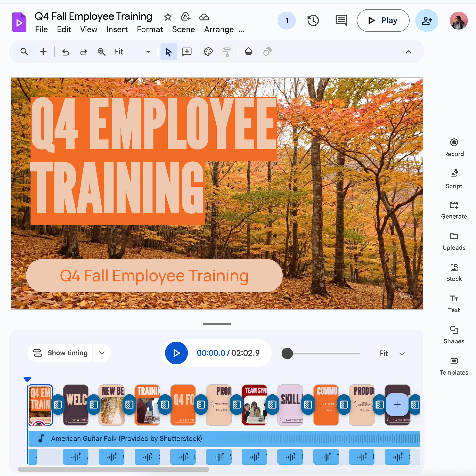Activate the select arrow tool
Screen dimensions: 476x476
click(x=169, y=52)
